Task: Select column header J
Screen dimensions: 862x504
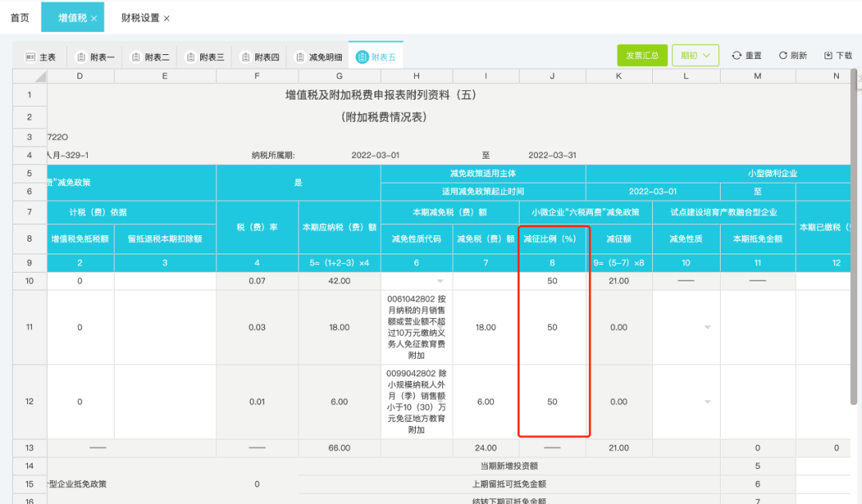Action: (552, 77)
